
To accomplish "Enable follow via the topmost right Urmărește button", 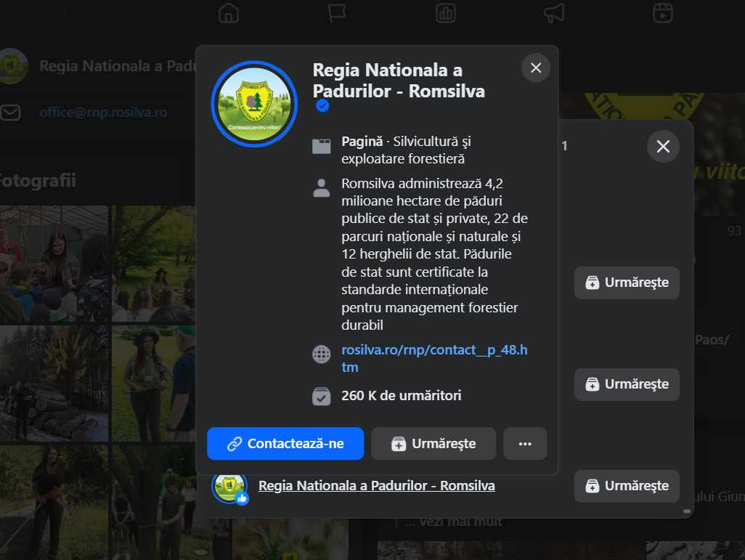I will (626, 283).
